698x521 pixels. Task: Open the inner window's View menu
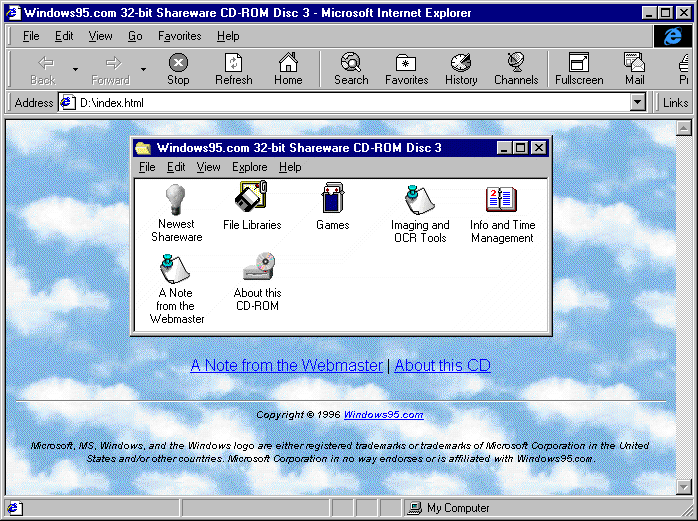208,167
